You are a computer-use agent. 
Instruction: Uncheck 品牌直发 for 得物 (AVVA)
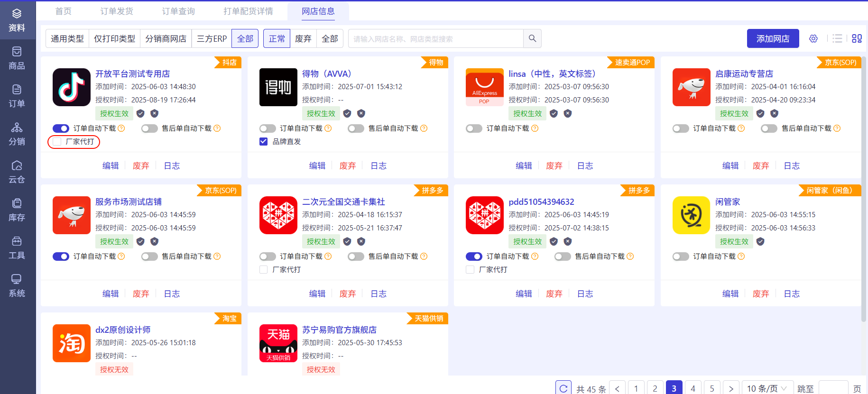[264, 142]
